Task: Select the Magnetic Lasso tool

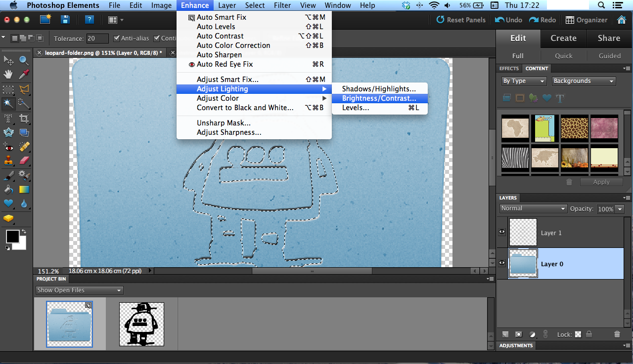Action: pos(24,89)
